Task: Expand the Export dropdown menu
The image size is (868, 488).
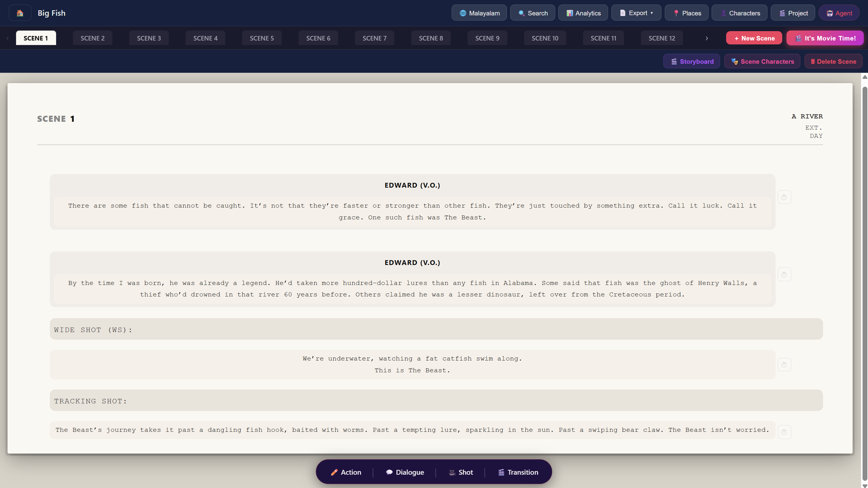Action: (x=636, y=13)
